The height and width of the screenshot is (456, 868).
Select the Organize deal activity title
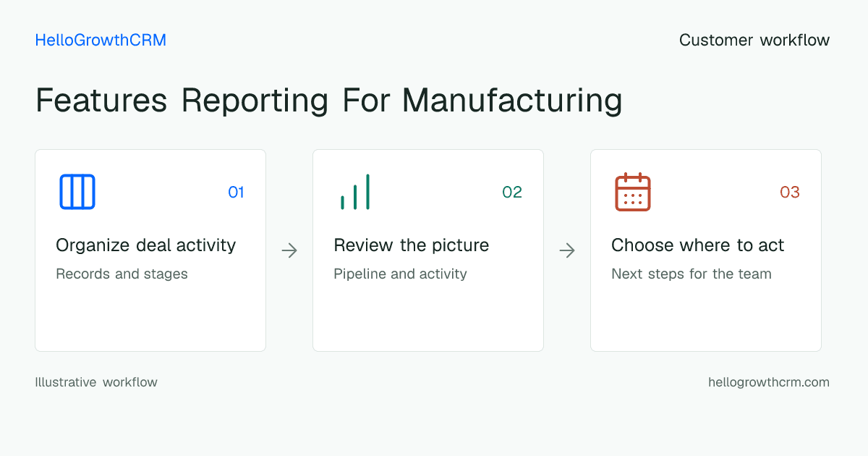click(146, 245)
